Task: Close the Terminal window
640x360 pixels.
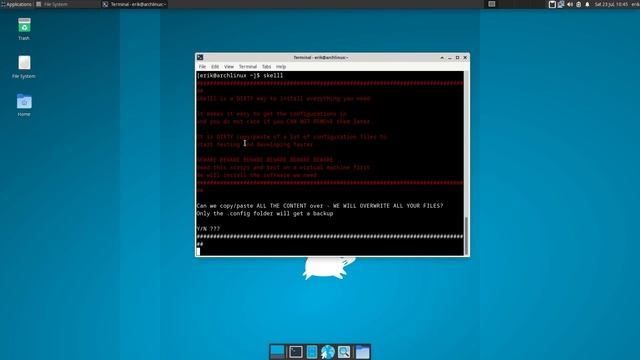Action: (x=465, y=58)
